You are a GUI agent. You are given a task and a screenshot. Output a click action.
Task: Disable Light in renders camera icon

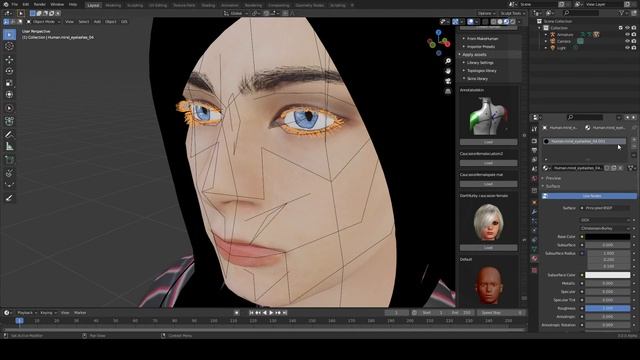tap(634, 48)
